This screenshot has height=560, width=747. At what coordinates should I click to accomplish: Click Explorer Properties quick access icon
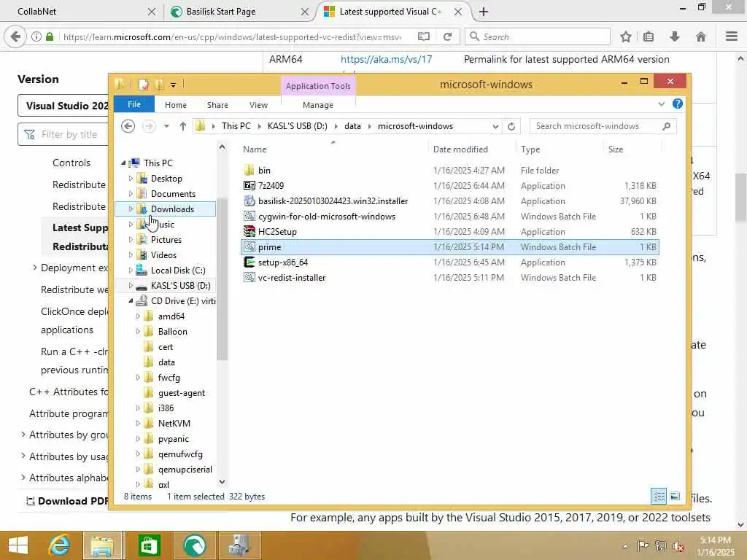click(144, 85)
